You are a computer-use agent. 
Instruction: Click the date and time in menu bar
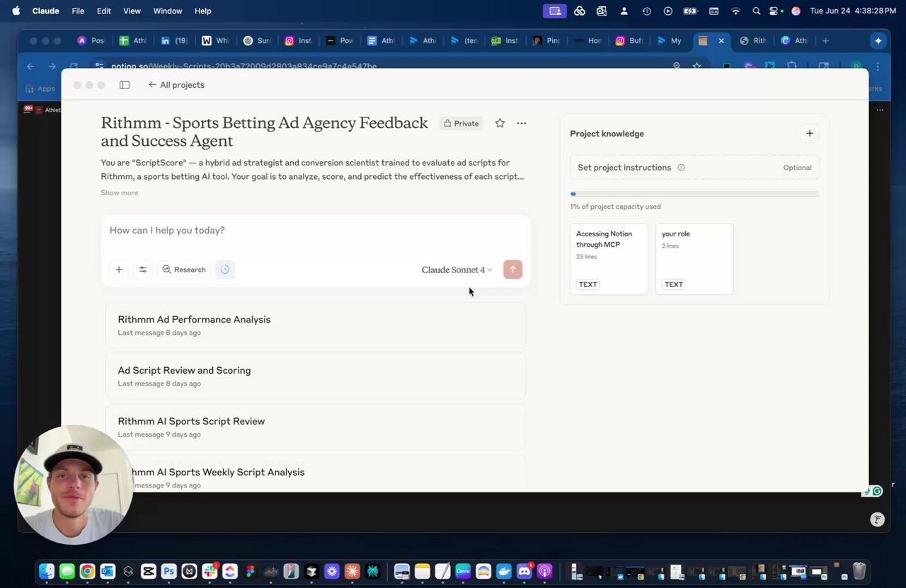pyautogui.click(x=852, y=11)
